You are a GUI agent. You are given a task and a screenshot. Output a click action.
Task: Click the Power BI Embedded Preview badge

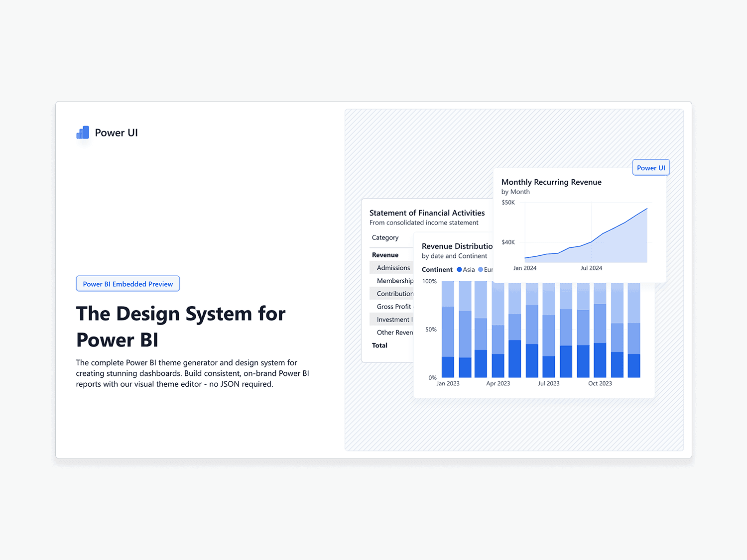tap(127, 283)
